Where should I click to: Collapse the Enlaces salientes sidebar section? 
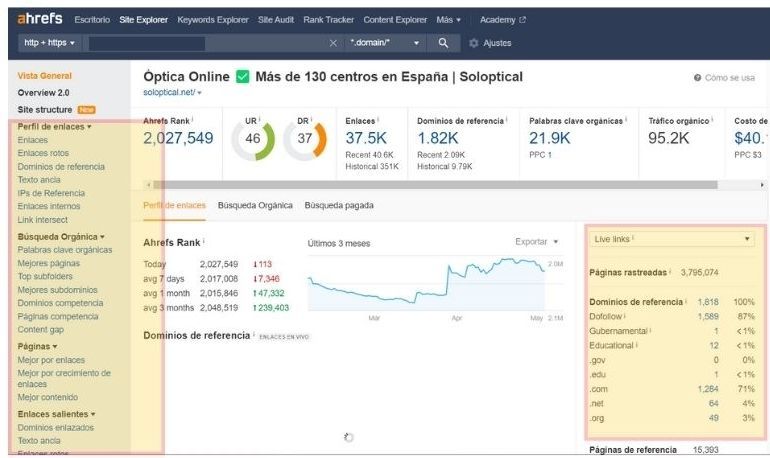(56, 414)
